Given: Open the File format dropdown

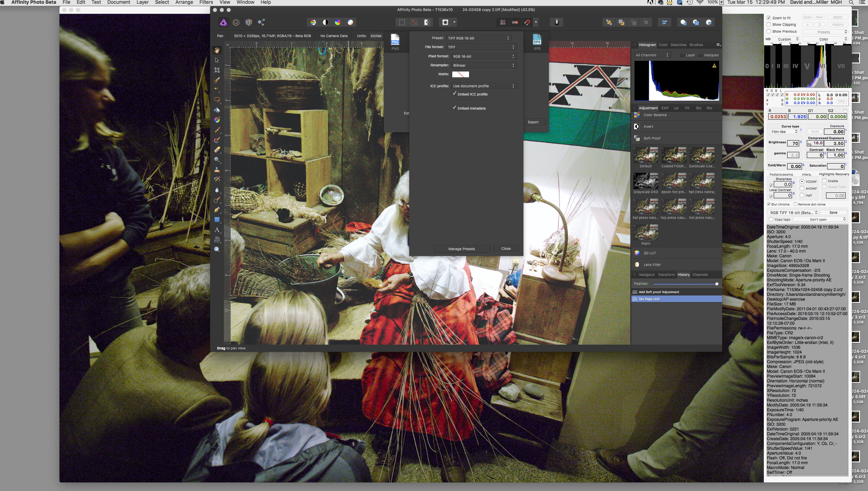Looking at the screenshot, I should pos(481,47).
